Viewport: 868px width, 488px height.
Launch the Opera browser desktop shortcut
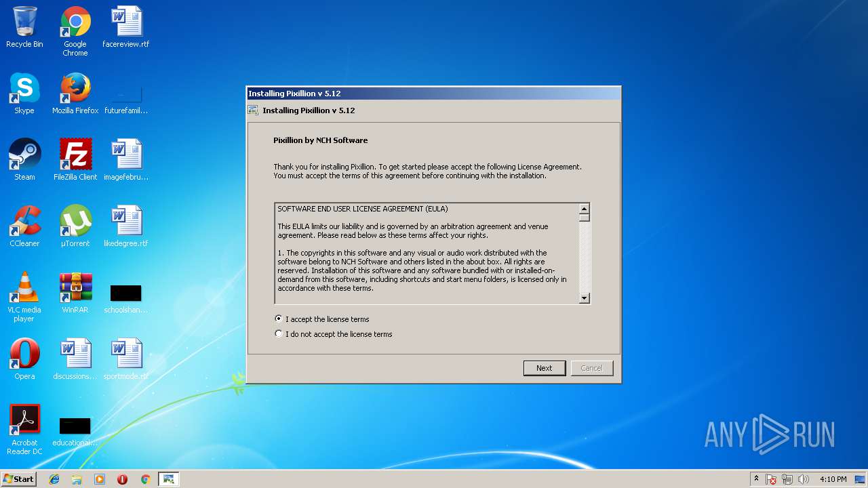click(x=24, y=359)
